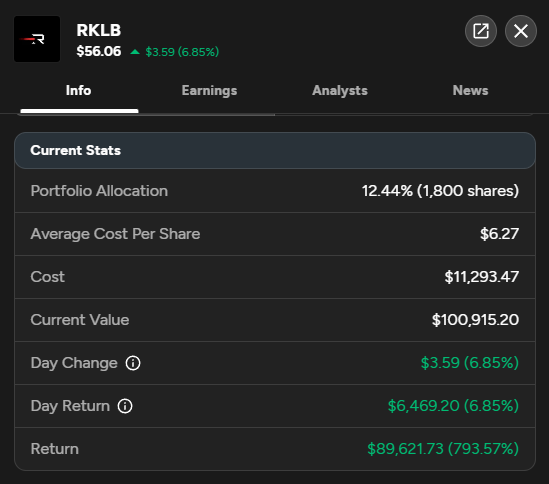
Task: Click Day Change row value $3.59 (6.85%)
Action: [x=470, y=363]
